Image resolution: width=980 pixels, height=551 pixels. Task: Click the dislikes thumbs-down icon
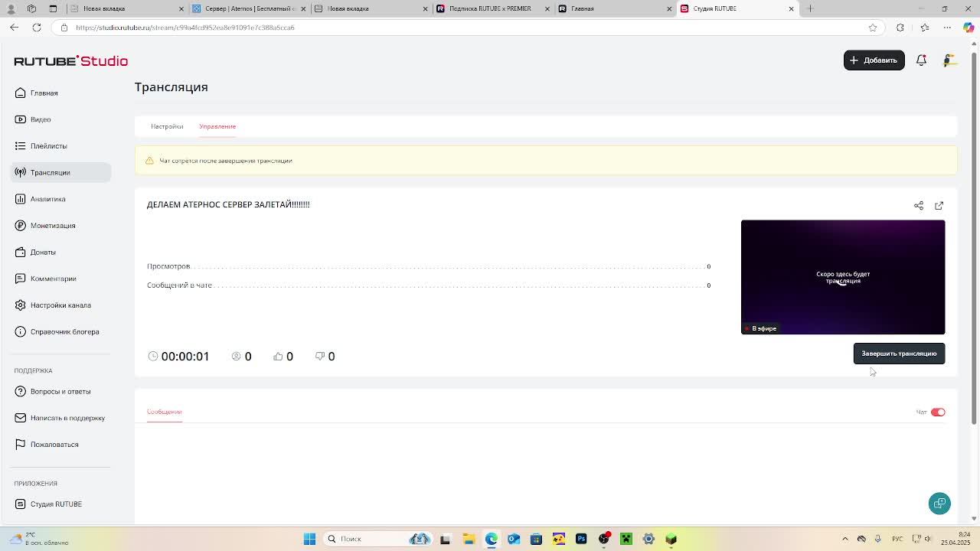[x=320, y=357]
